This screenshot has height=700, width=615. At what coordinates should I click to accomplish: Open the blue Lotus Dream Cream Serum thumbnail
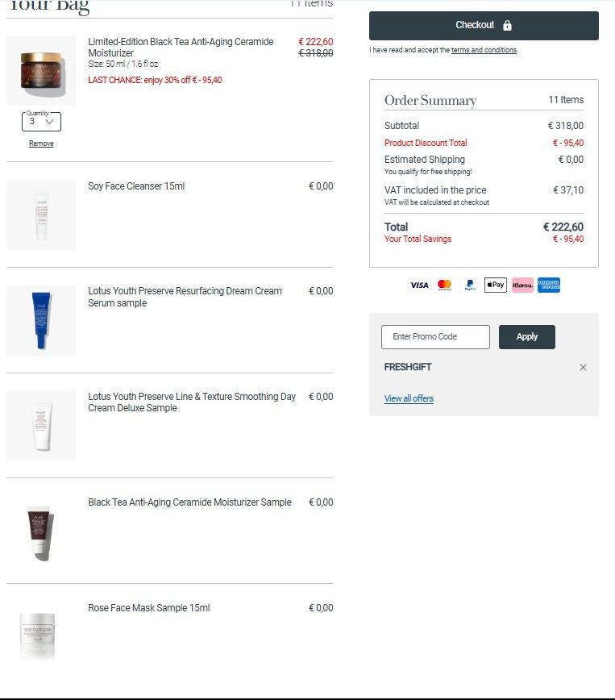(41, 320)
